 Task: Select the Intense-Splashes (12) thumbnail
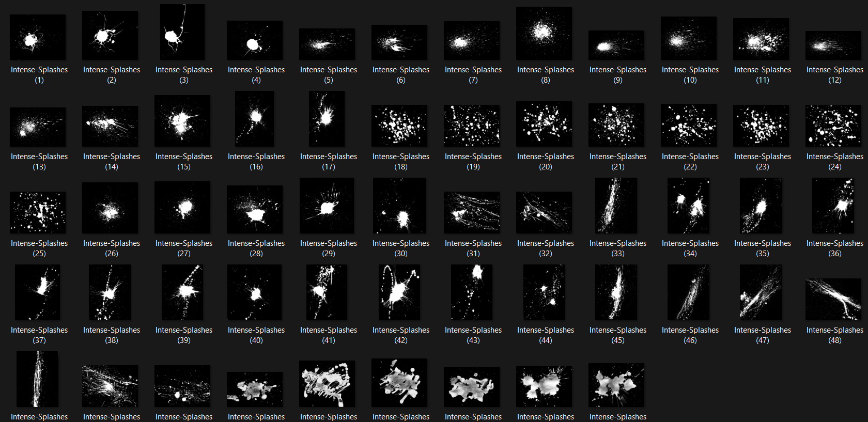[833, 45]
